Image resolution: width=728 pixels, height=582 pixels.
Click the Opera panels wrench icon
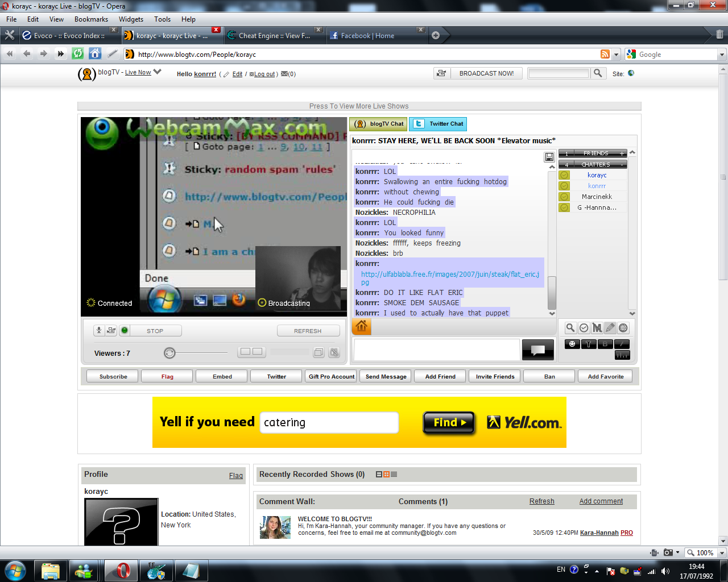coord(10,35)
